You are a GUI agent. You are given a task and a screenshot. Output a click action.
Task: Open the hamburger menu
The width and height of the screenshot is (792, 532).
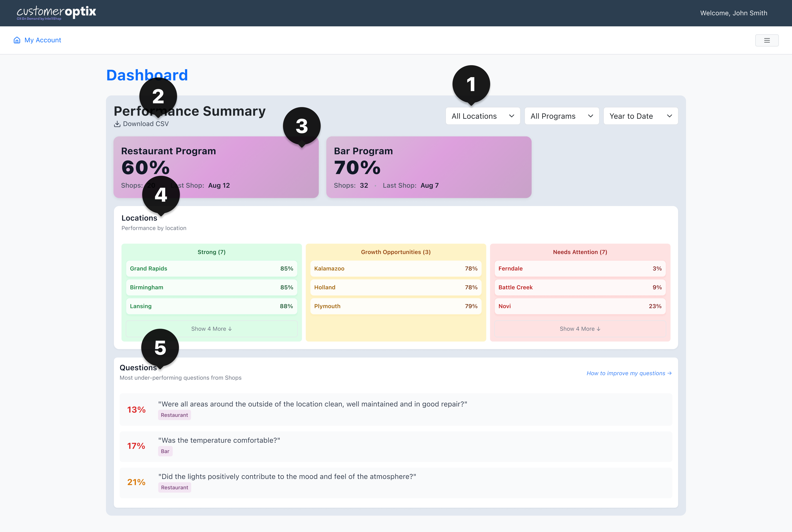pos(767,40)
